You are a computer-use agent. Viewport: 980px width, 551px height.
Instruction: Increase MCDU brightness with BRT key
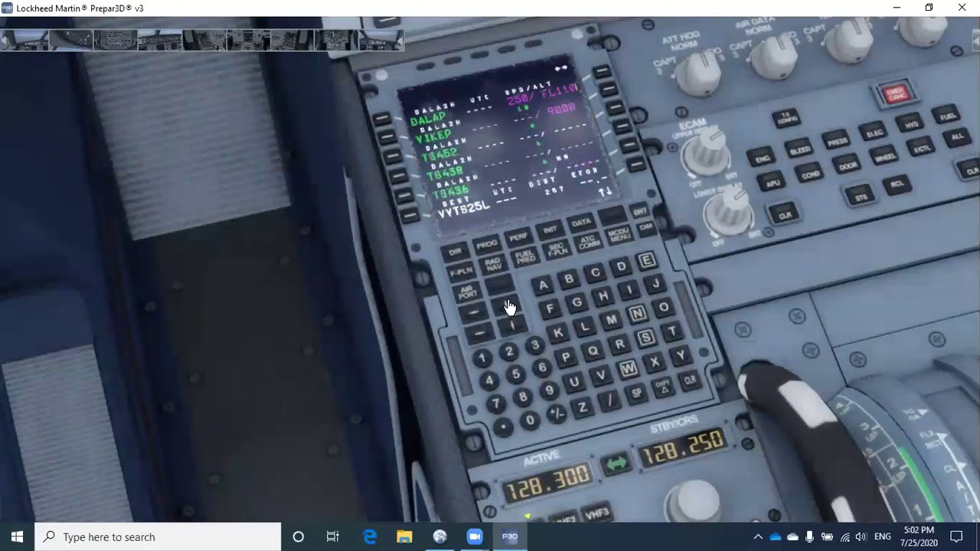point(639,211)
